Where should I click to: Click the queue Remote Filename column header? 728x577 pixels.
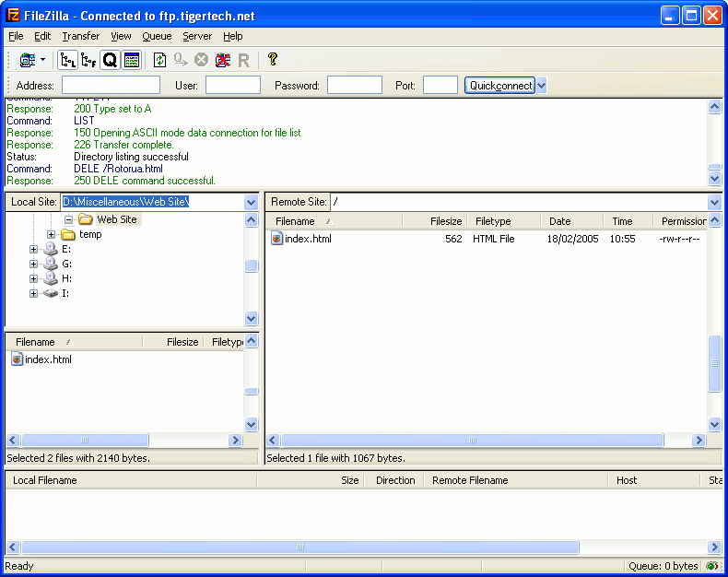click(515, 480)
